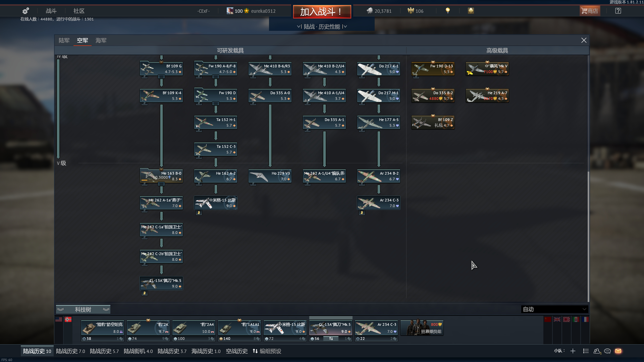644x362 pixels.
Task: Select Ho 229 V3 aircraft card
Action: pyautogui.click(x=270, y=176)
